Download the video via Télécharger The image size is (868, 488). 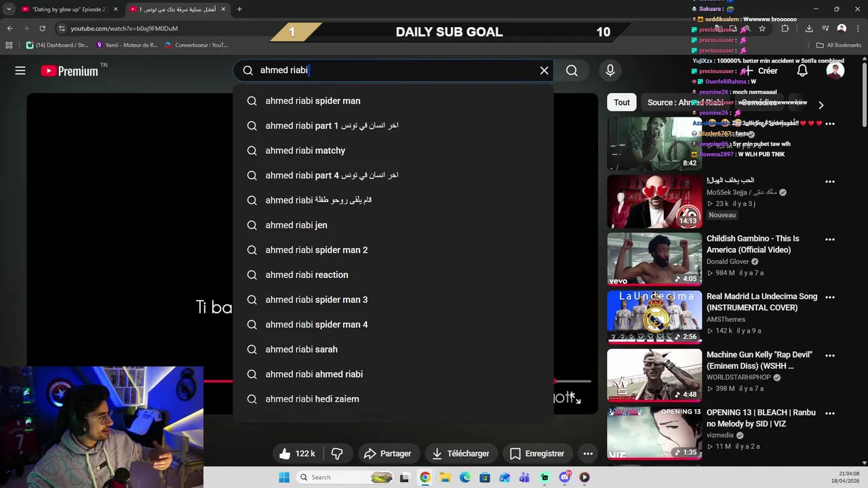tap(460, 453)
